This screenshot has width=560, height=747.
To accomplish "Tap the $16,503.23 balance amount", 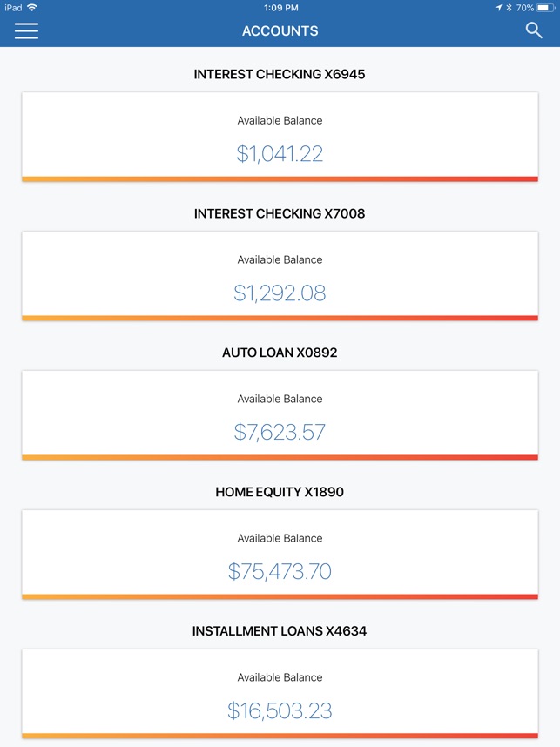I will coord(280,711).
